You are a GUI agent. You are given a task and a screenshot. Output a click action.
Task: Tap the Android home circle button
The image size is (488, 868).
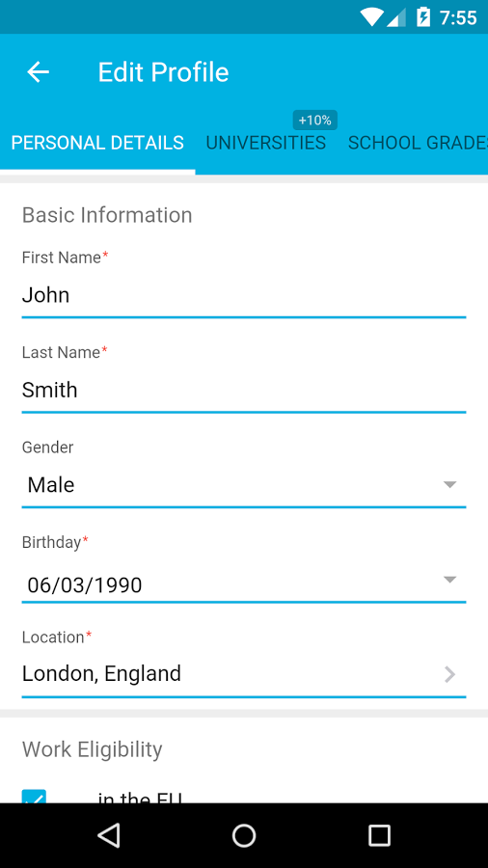tap(244, 835)
